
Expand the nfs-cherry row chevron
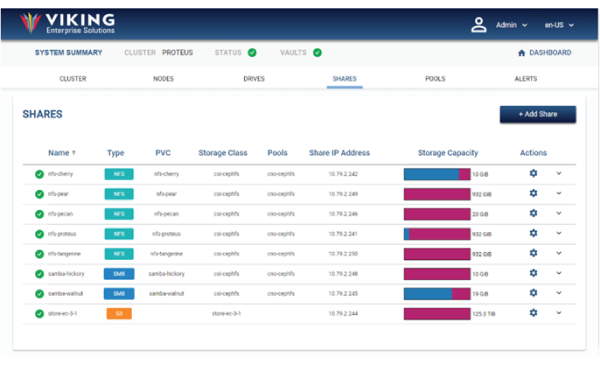pyautogui.click(x=559, y=173)
